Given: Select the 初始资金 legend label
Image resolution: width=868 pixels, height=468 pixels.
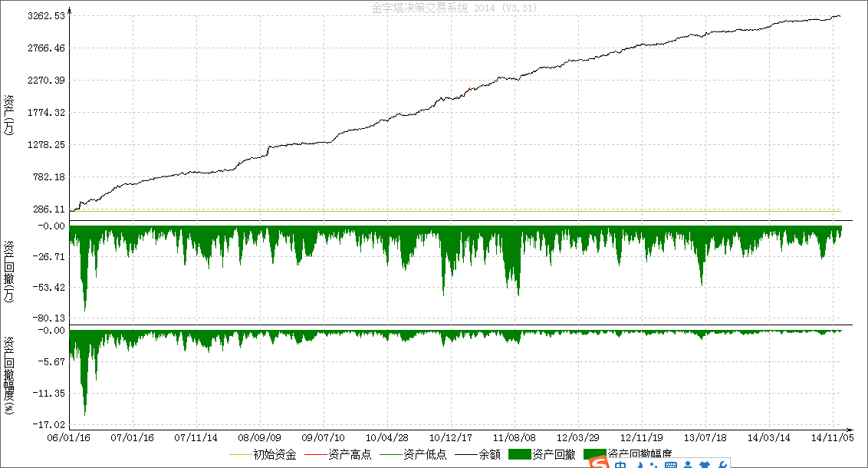Looking at the screenshot, I should click(x=275, y=454).
